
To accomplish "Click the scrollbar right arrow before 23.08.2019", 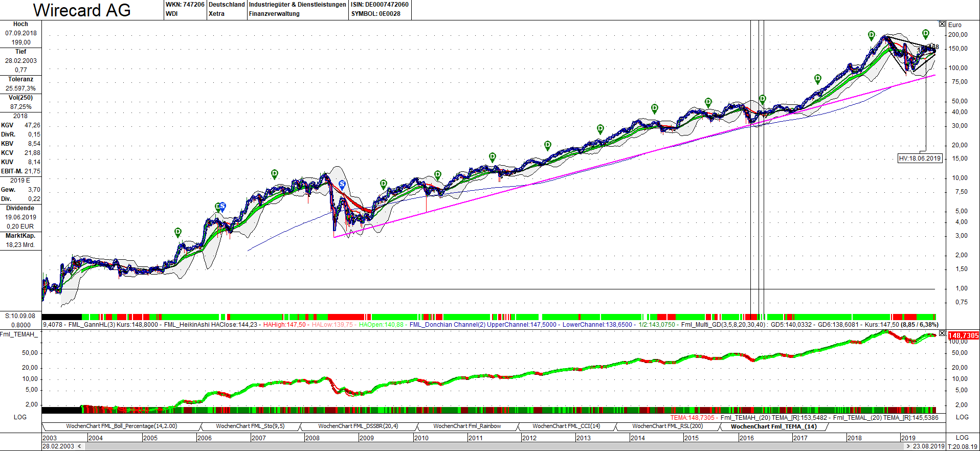I will (x=908, y=446).
